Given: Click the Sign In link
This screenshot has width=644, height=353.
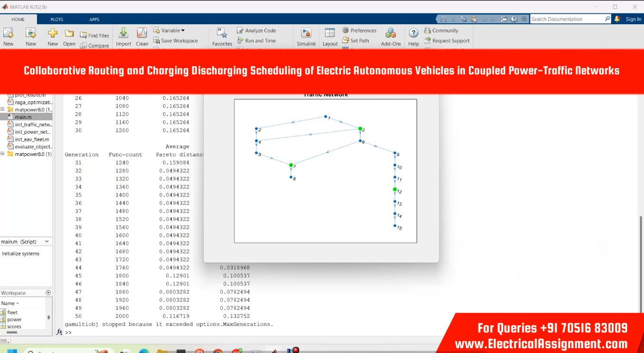Looking at the screenshot, I should point(633,19).
